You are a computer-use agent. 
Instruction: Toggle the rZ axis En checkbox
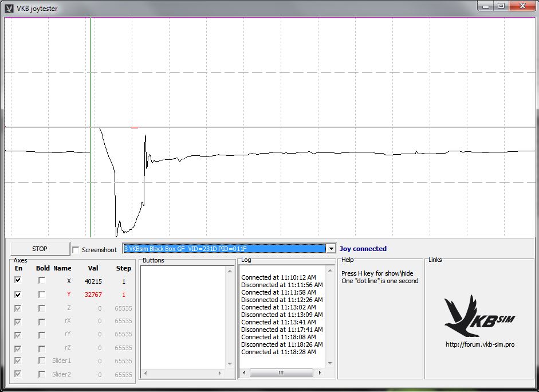point(18,348)
